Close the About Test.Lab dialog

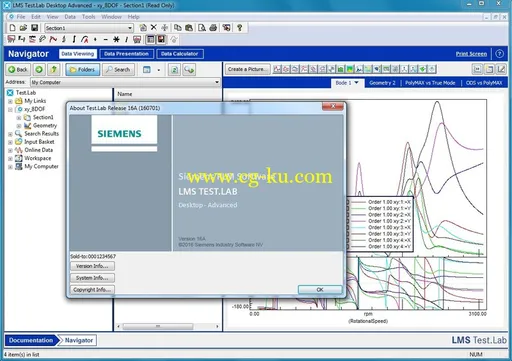coord(332,106)
